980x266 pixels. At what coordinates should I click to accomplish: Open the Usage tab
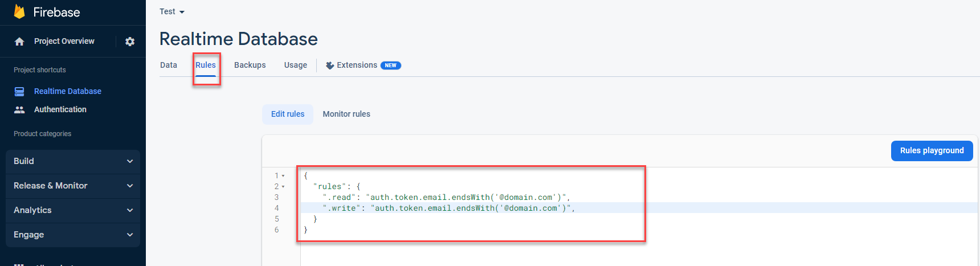point(296,65)
